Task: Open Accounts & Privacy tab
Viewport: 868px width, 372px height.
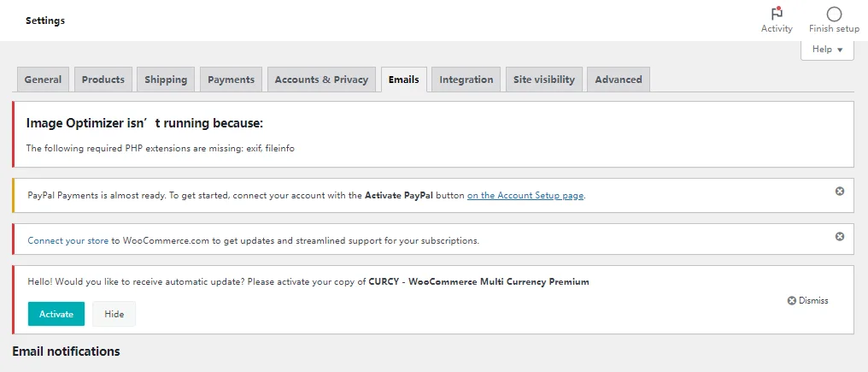Action: [x=321, y=80]
